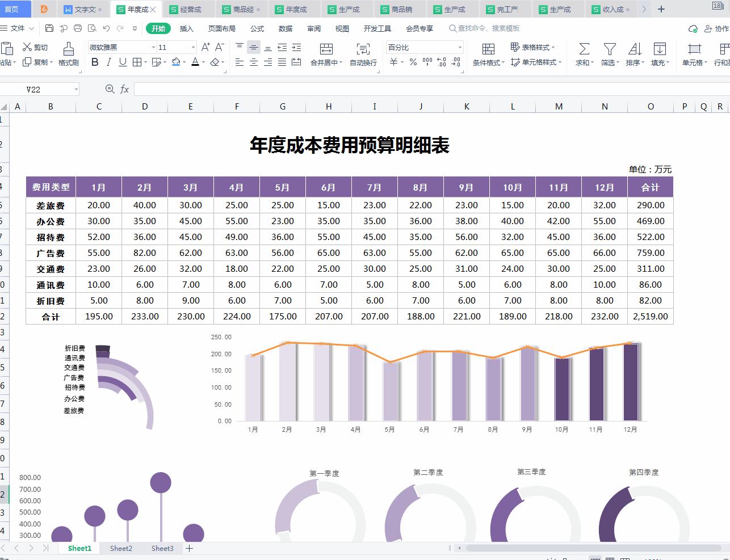The image size is (730, 560).
Task: Select the Sheet2 worksheet tab
Action: (121, 548)
